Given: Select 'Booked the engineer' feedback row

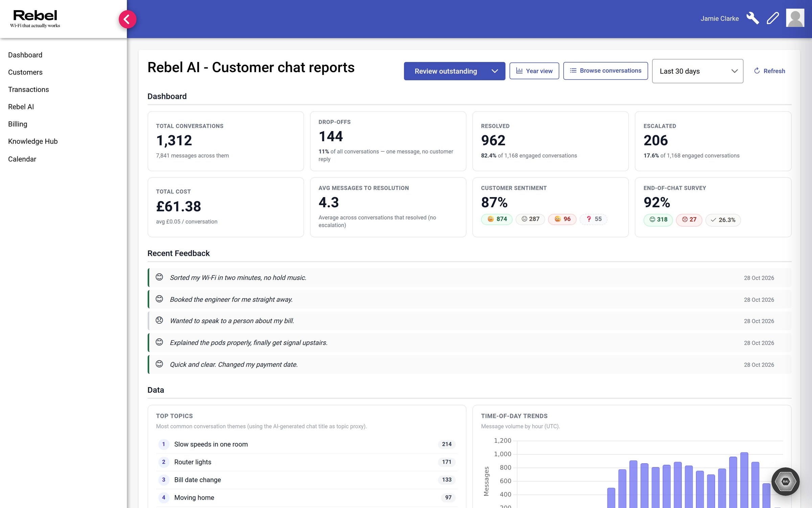Looking at the screenshot, I should point(470,299).
